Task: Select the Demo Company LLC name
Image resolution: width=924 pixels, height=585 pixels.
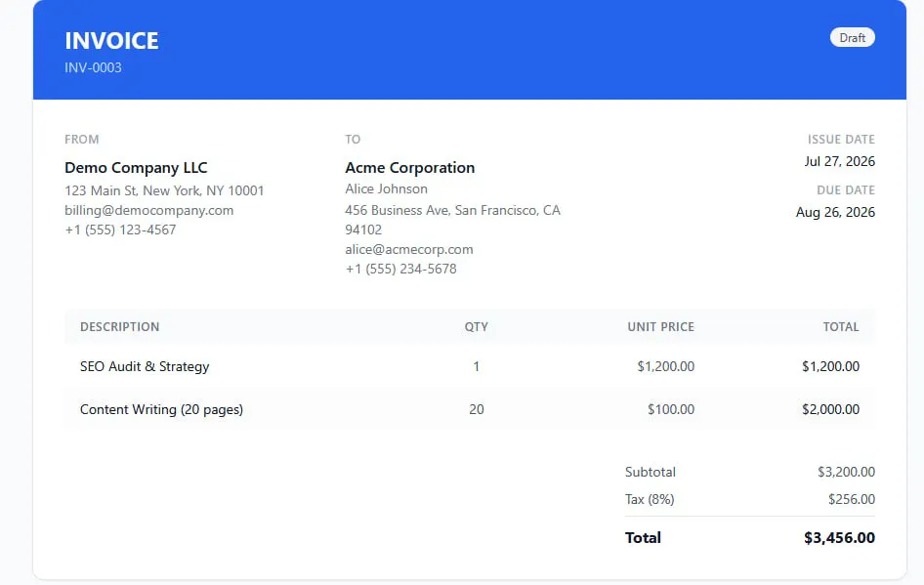Action: coord(136,167)
